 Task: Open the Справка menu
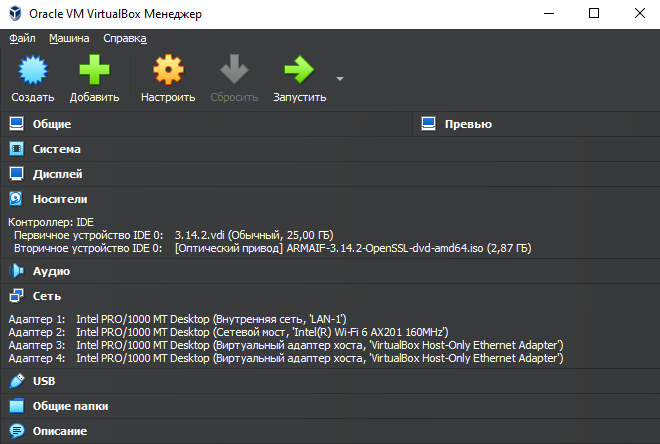click(x=125, y=38)
